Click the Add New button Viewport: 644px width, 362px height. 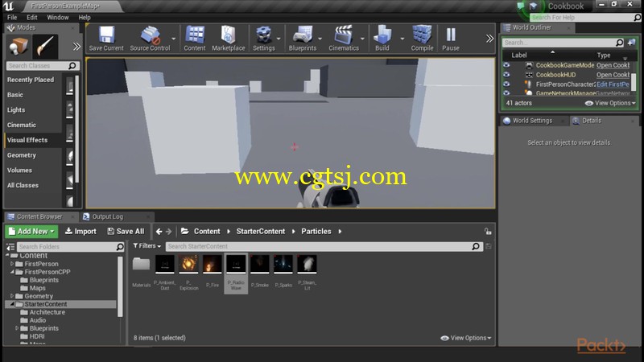click(x=31, y=232)
